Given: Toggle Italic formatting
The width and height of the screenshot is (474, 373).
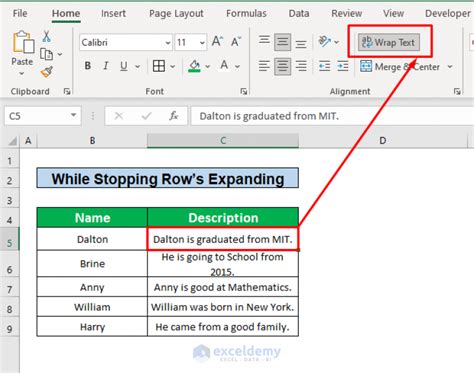Looking at the screenshot, I should coord(106,66).
